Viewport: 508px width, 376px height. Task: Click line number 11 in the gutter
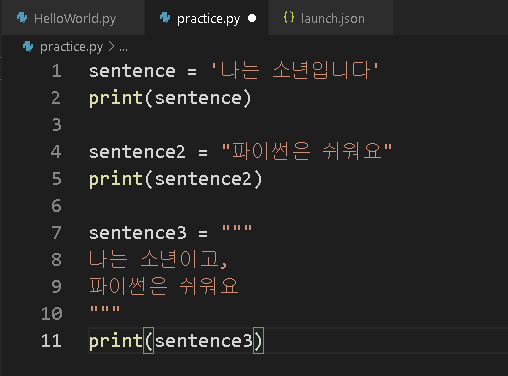(x=51, y=341)
